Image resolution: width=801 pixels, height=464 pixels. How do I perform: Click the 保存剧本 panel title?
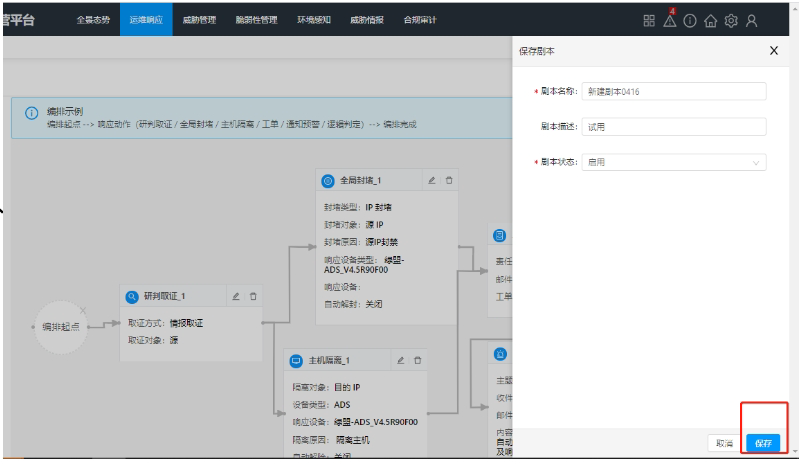pos(536,51)
